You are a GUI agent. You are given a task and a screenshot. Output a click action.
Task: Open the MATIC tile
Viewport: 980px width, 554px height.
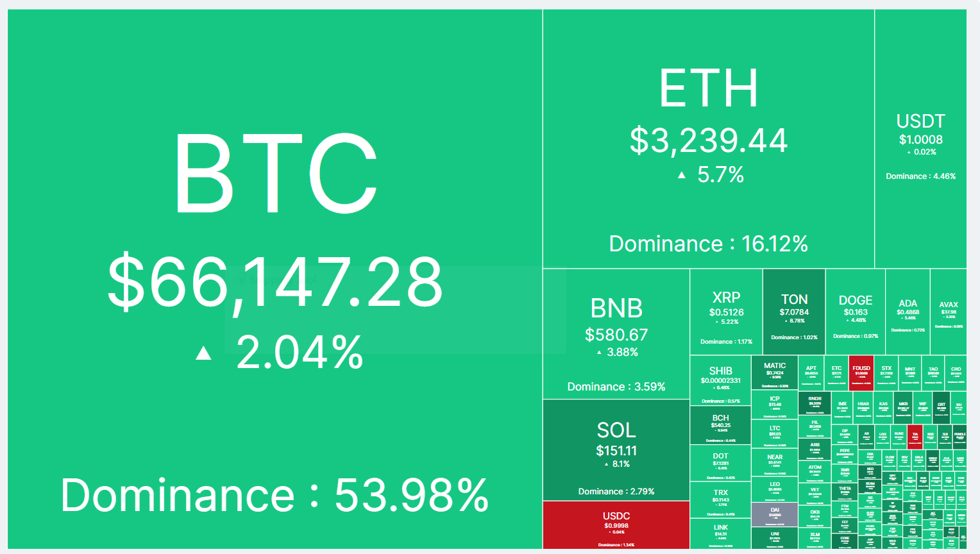(774, 373)
